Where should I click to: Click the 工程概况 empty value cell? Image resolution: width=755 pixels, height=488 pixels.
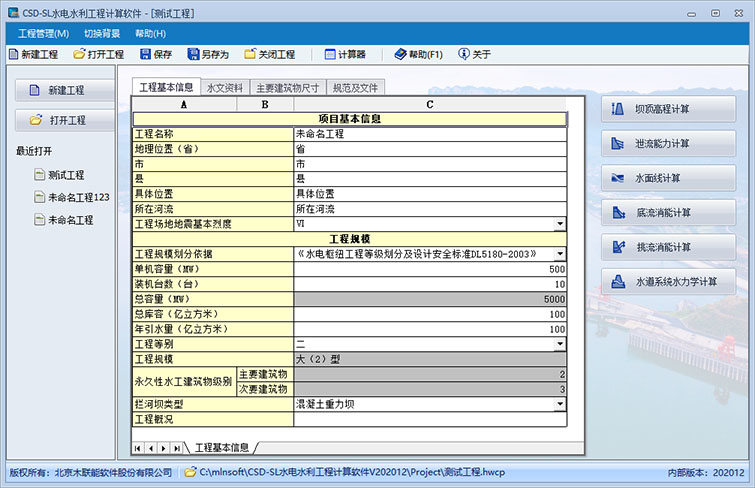point(430,419)
